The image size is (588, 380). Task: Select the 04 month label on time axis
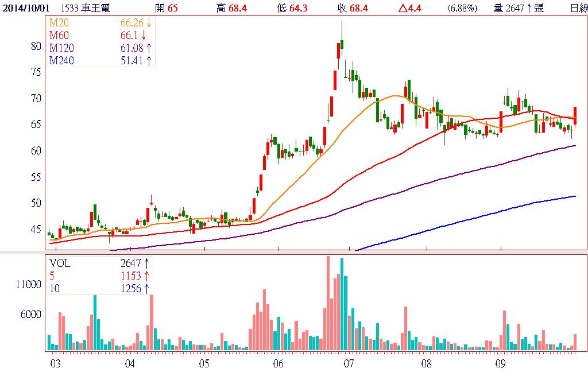click(130, 364)
